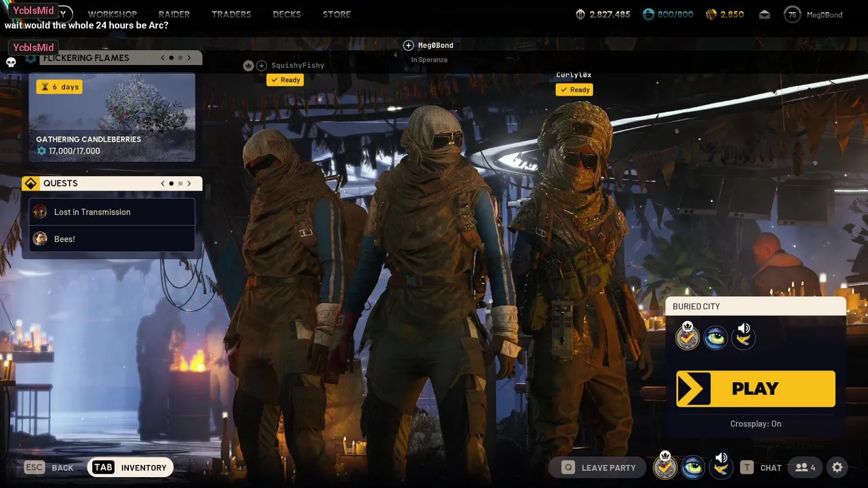Click Bees! quest giver portrait
This screenshot has width=868, height=488.
tap(40, 239)
